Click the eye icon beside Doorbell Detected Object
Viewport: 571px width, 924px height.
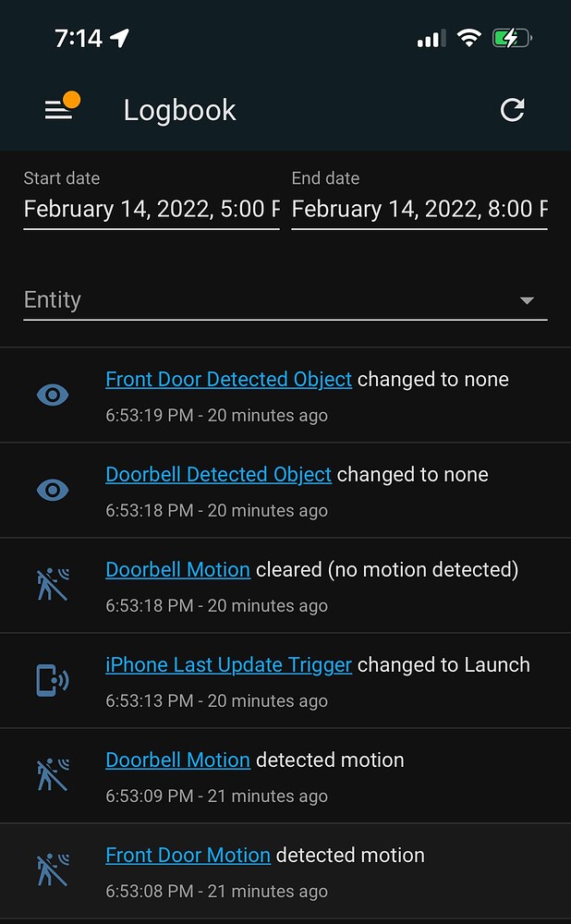coord(53,490)
